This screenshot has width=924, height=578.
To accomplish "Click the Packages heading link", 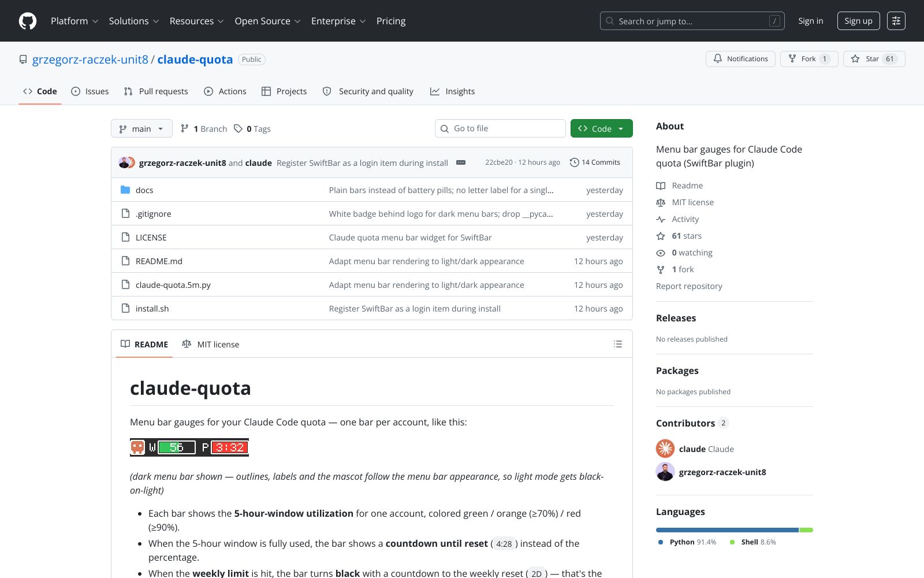I will [x=677, y=370].
